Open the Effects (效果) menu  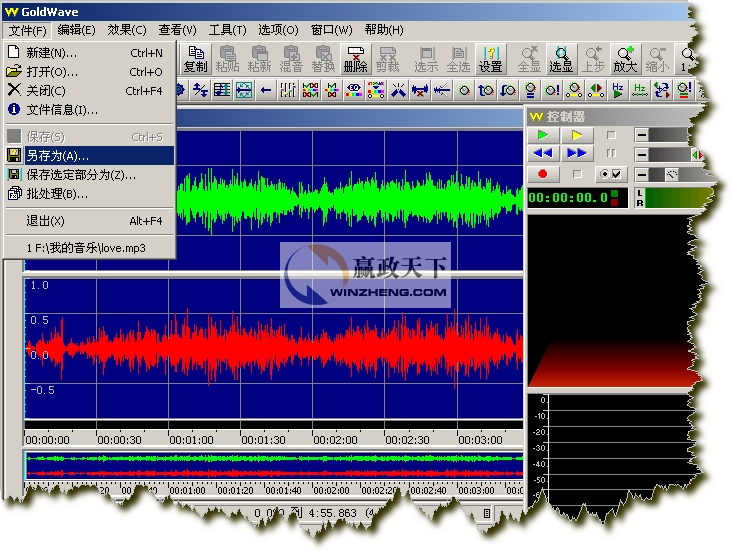click(126, 30)
